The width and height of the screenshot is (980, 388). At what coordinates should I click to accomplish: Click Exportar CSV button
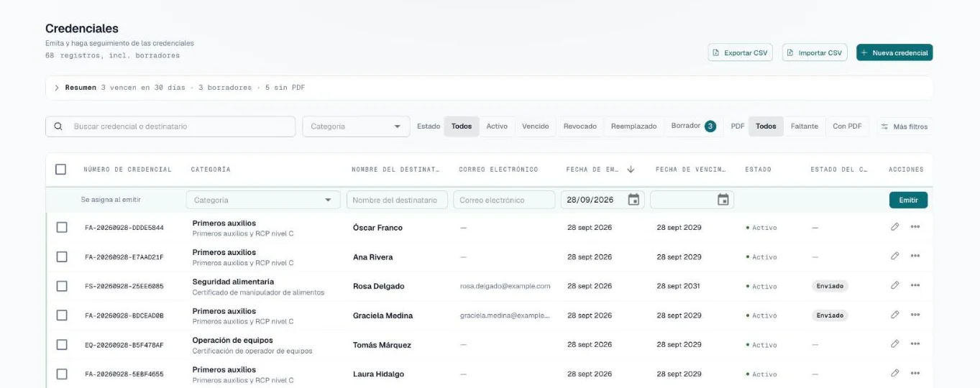741,52
